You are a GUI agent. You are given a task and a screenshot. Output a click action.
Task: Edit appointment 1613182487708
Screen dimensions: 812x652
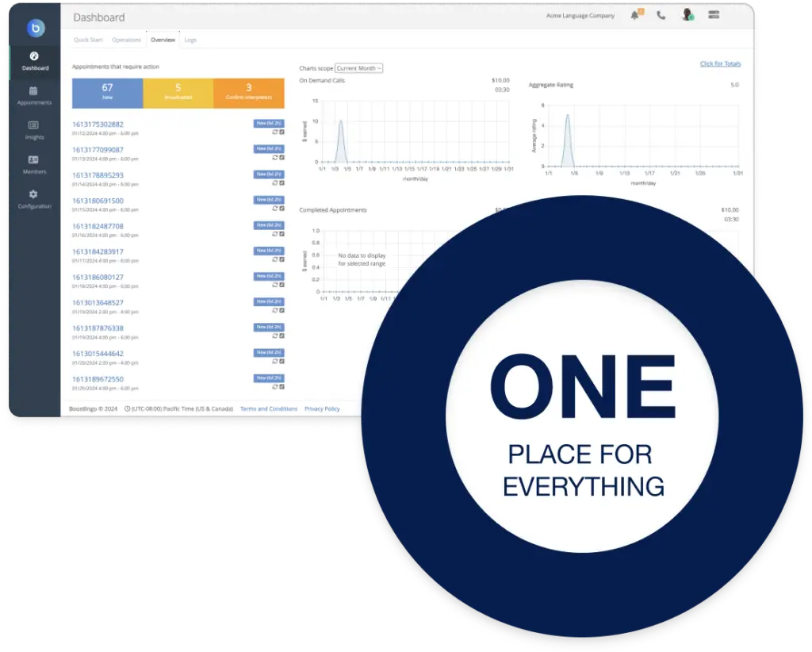[x=282, y=234]
